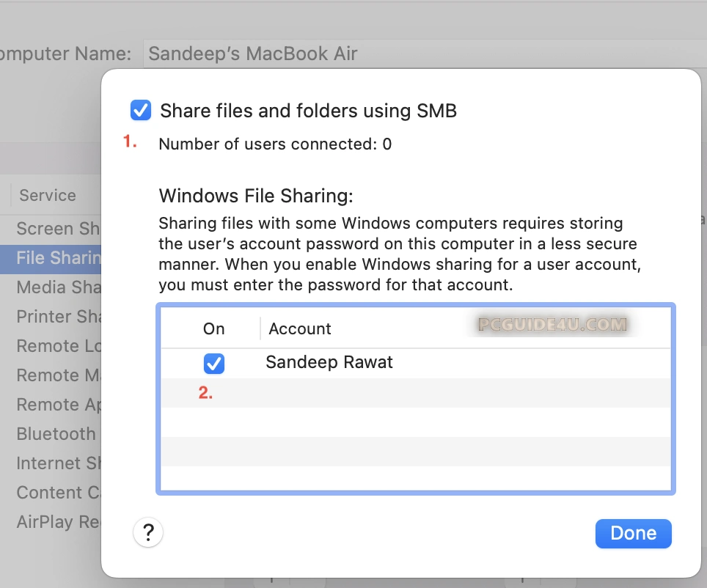The width and height of the screenshot is (707, 588).
Task: Select Bluetooth Sharing in the list
Action: pyautogui.click(x=56, y=434)
